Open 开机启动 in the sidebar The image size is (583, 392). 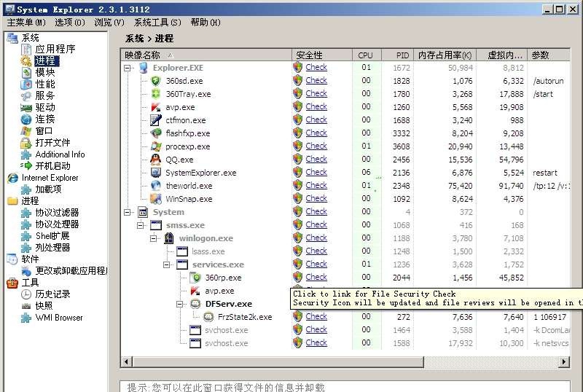click(52, 166)
